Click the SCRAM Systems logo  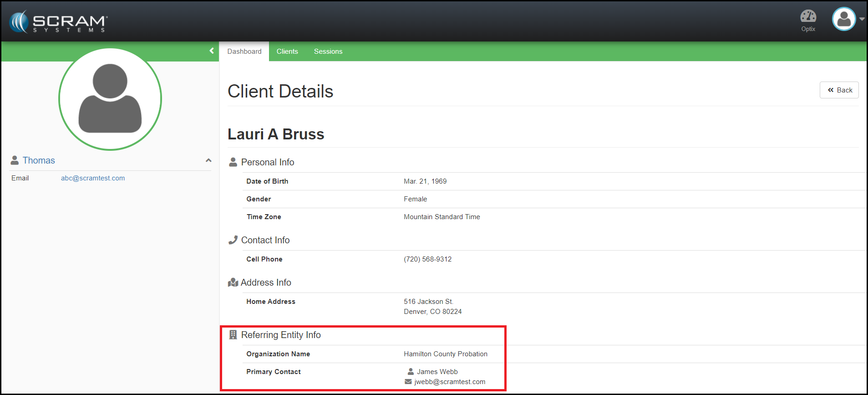coord(58,22)
